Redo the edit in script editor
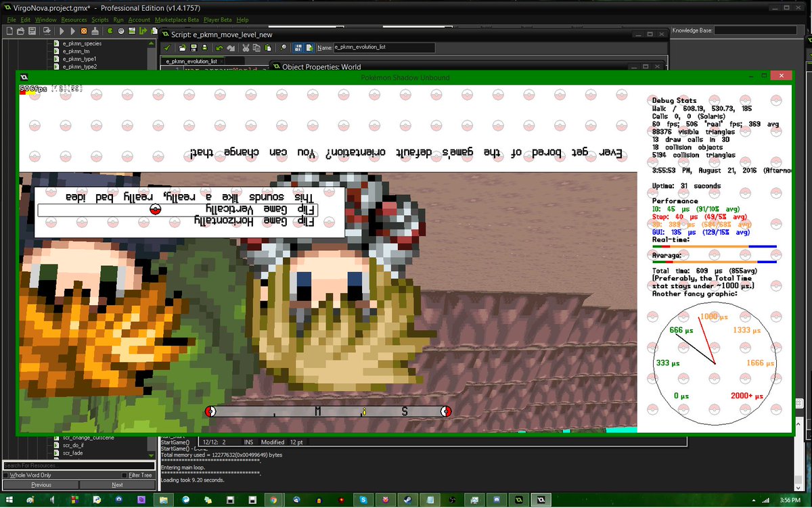 231,48
